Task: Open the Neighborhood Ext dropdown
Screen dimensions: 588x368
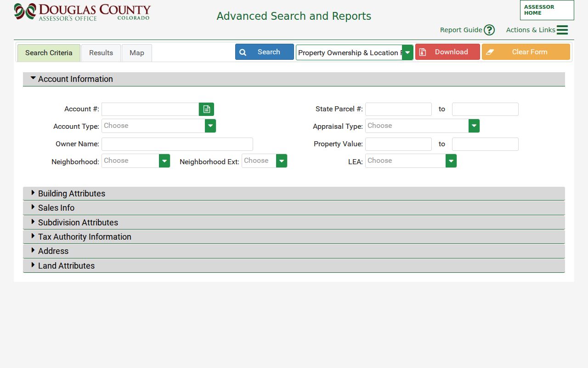Action: pos(264,161)
